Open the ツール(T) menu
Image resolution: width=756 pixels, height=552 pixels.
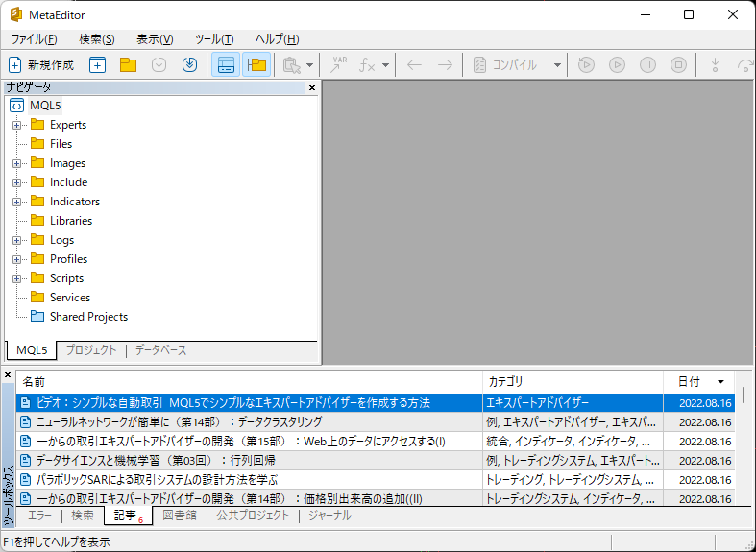214,39
